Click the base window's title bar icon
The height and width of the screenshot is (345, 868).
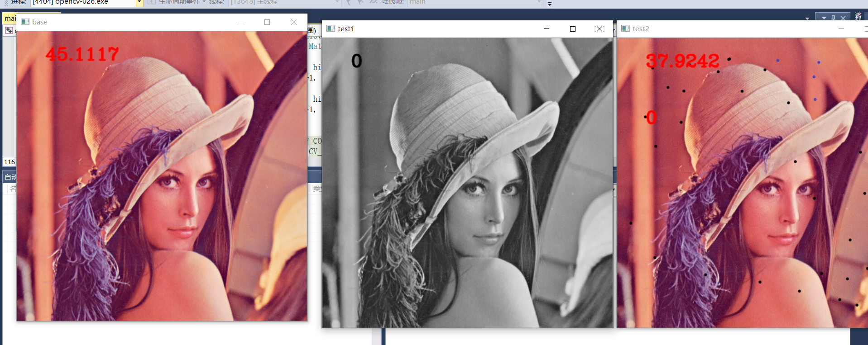click(25, 22)
